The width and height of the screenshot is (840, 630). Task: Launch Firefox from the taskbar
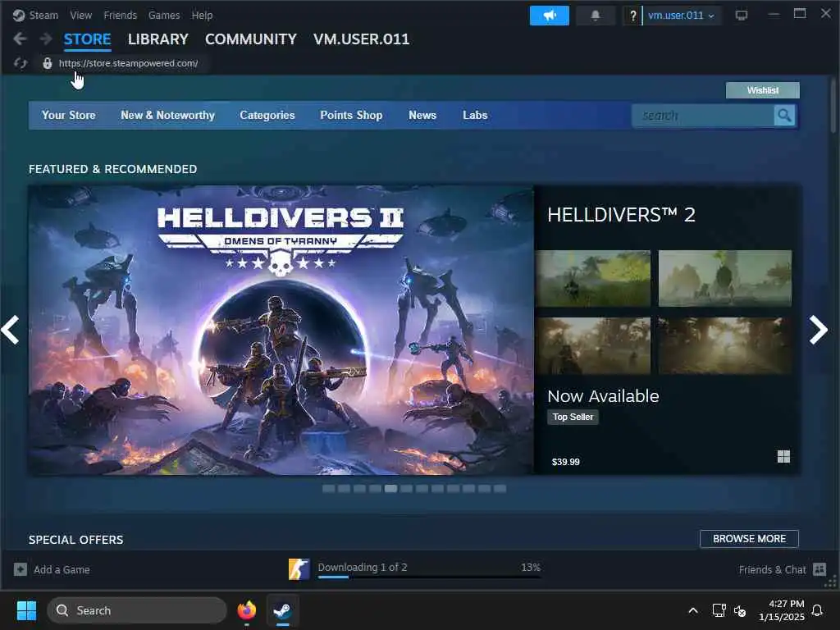(x=246, y=610)
